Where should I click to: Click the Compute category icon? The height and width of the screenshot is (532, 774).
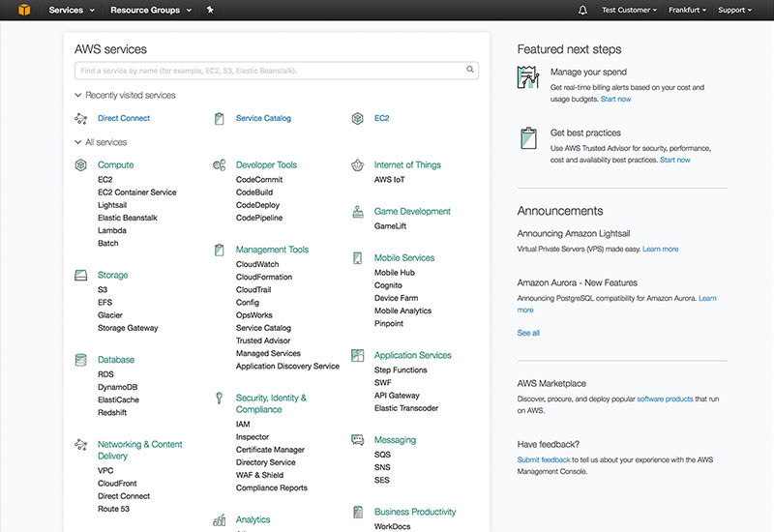point(80,164)
